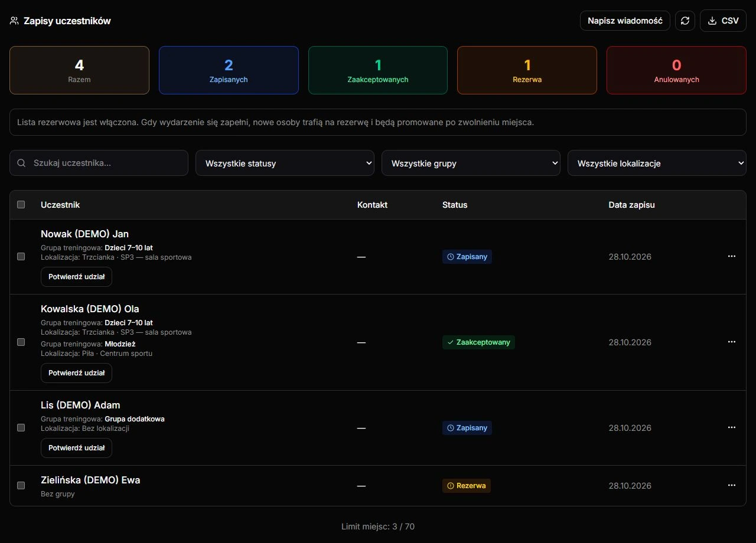Select the Anulowanych stat card
The width and height of the screenshot is (756, 543).
676,70
